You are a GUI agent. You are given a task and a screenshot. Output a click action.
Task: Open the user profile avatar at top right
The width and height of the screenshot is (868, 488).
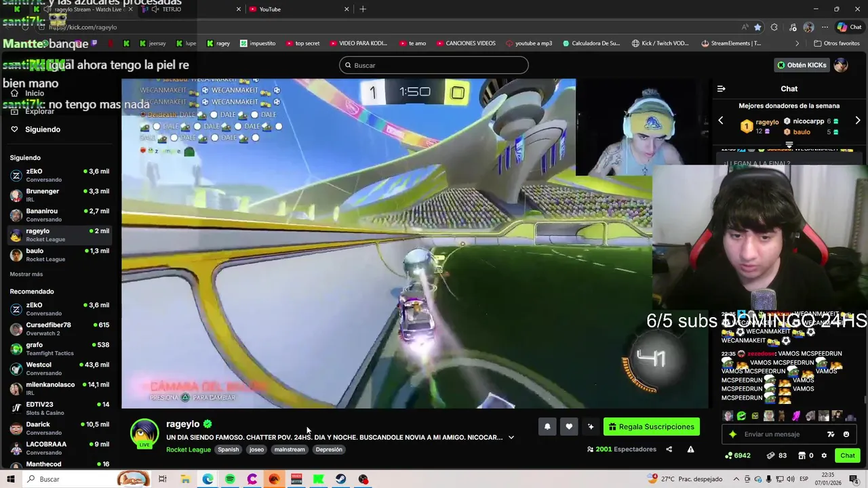pyautogui.click(x=841, y=65)
